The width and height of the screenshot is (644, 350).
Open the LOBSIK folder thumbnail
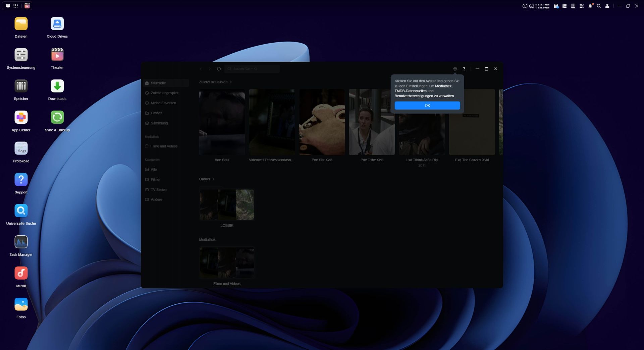[227, 205]
